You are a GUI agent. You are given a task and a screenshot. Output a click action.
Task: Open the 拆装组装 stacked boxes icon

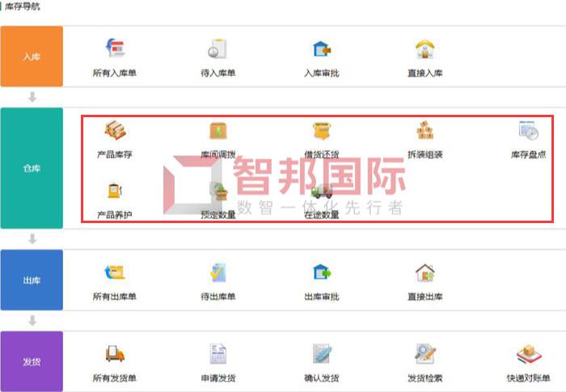point(424,130)
